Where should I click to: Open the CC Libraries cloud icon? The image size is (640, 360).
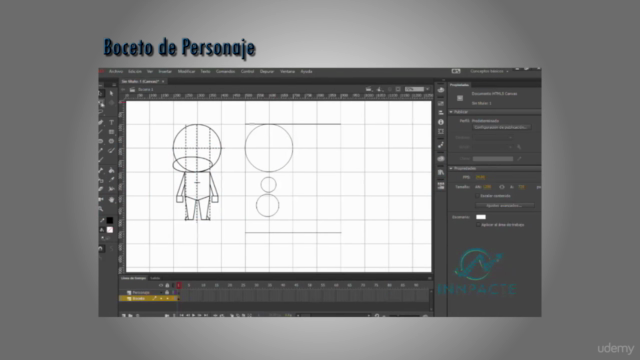[x=441, y=158]
